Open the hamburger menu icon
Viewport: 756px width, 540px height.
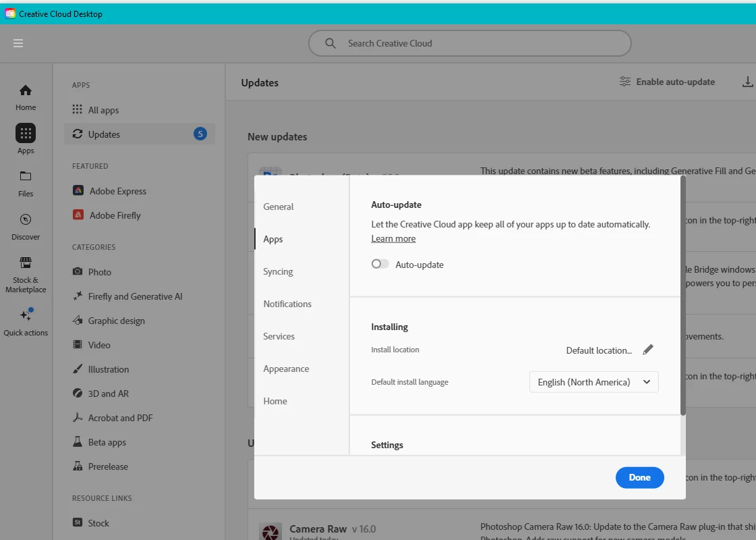(18, 43)
